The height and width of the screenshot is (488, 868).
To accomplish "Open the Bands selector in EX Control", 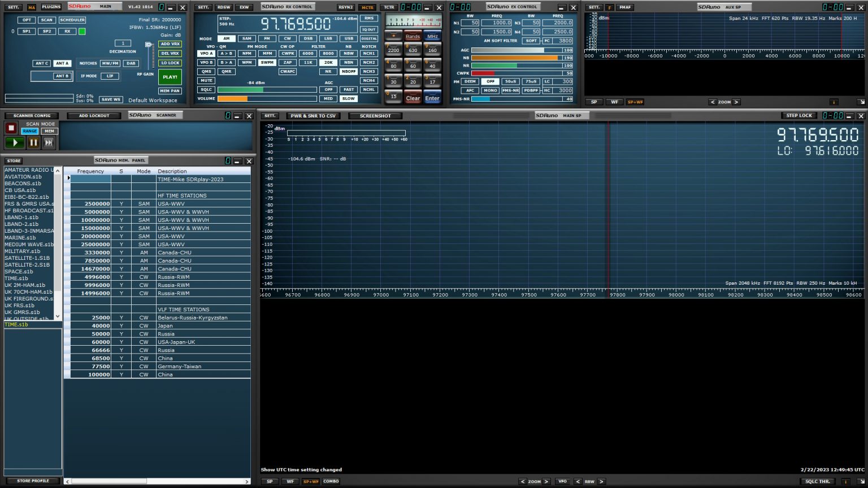I will click(413, 36).
